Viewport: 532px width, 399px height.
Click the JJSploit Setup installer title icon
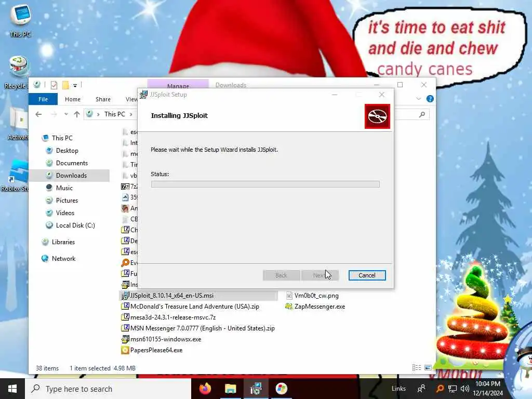(144, 95)
